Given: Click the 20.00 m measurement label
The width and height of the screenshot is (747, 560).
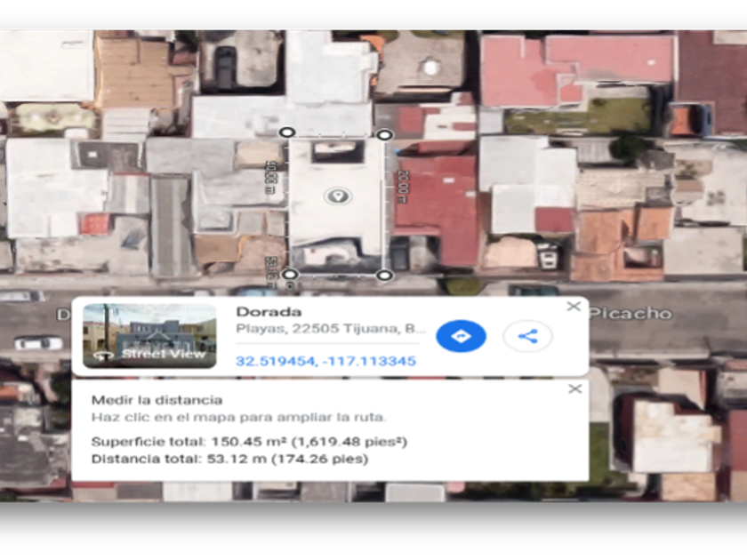Looking at the screenshot, I should click(x=403, y=187).
